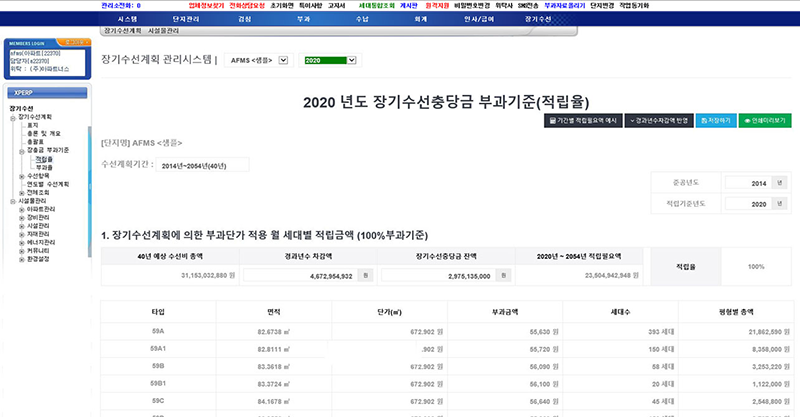Select 부과율 in the sidebar tree
The width and height of the screenshot is (800, 417).
[44, 167]
